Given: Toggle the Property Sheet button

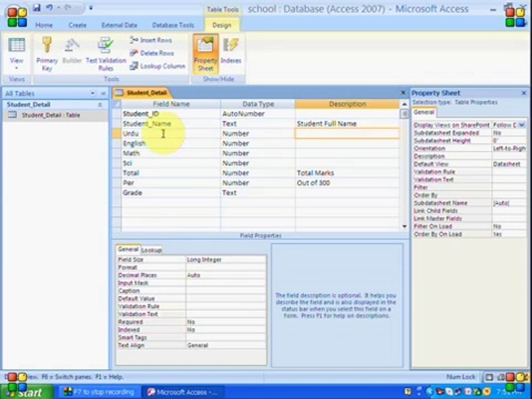Looking at the screenshot, I should pyautogui.click(x=206, y=54).
